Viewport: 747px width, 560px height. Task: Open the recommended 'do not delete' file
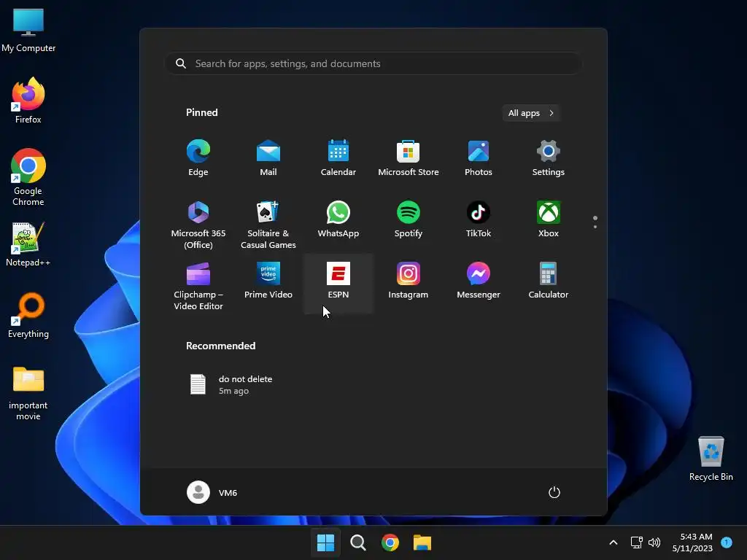click(231, 385)
